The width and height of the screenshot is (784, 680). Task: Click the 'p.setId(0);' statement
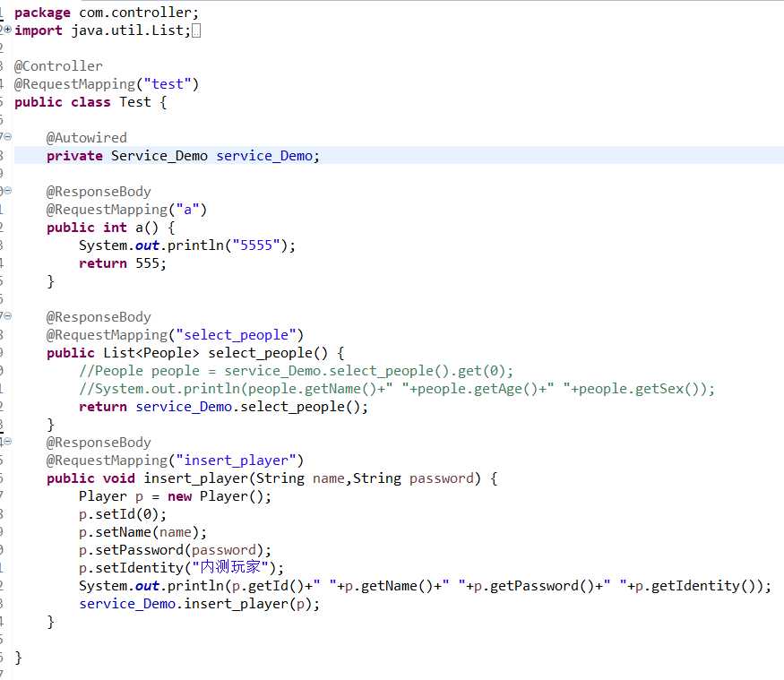pyautogui.click(x=123, y=514)
